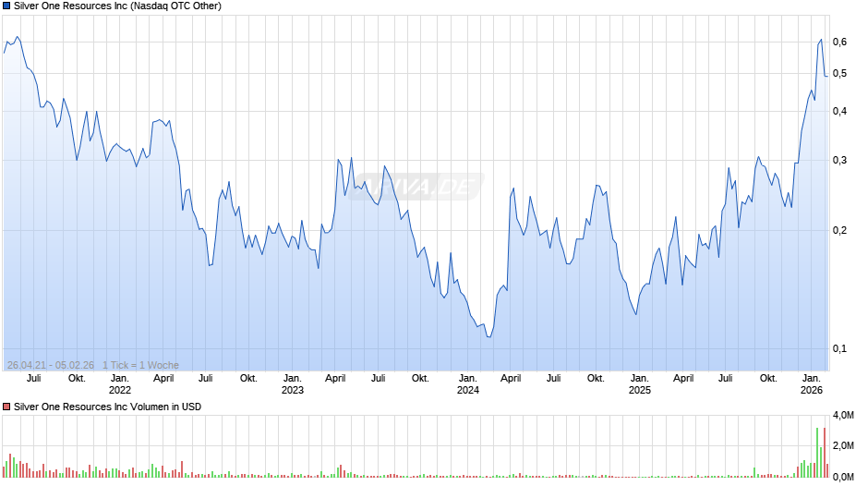Click the 'Okt.' label before Jan. 2023
Screen dimensions: 868x486
click(248, 378)
